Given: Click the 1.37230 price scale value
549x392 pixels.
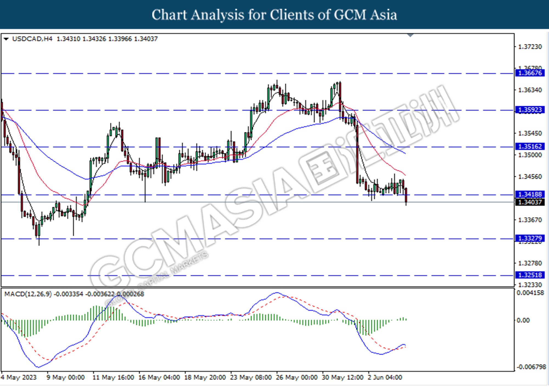Looking at the screenshot, I should click(x=530, y=47).
